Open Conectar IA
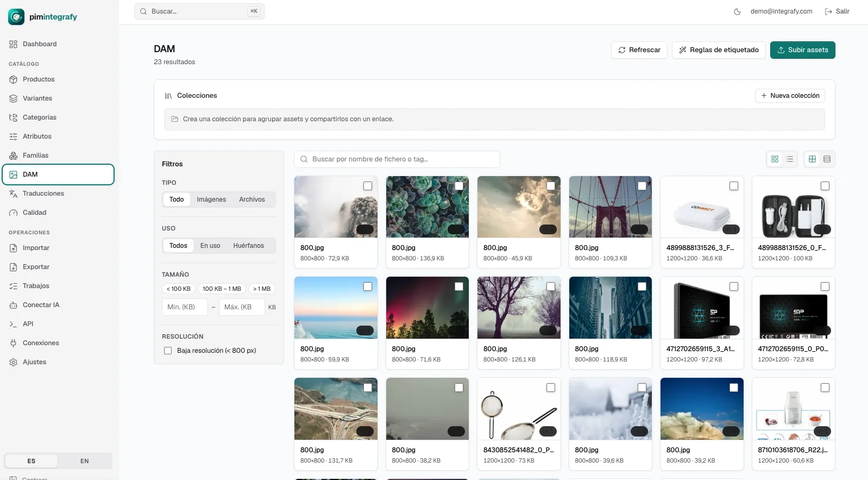The height and width of the screenshot is (480, 868). click(x=59, y=305)
